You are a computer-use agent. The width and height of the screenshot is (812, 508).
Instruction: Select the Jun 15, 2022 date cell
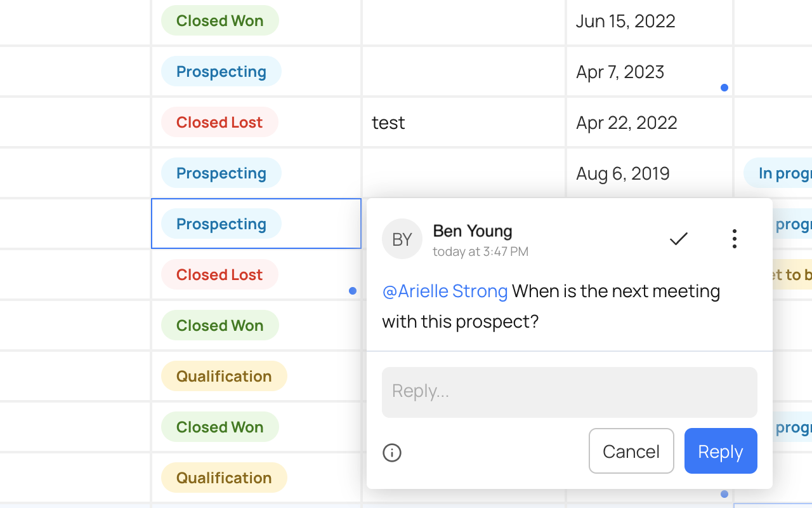point(625,20)
